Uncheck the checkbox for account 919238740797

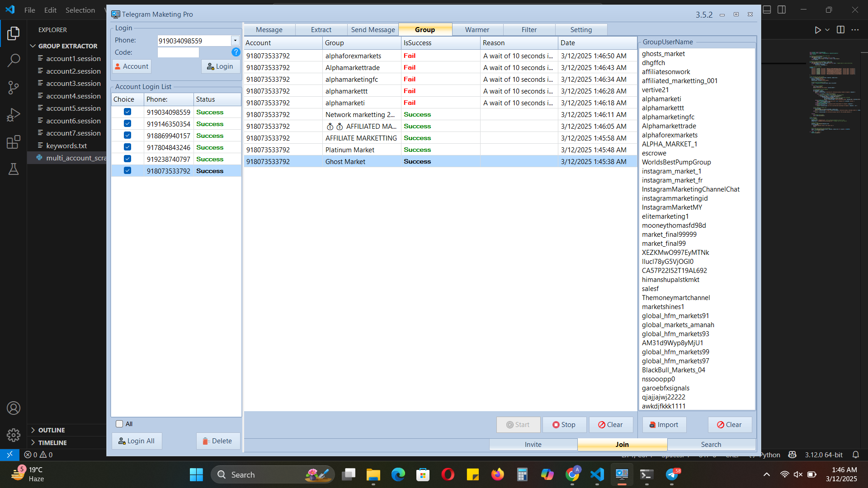127,159
